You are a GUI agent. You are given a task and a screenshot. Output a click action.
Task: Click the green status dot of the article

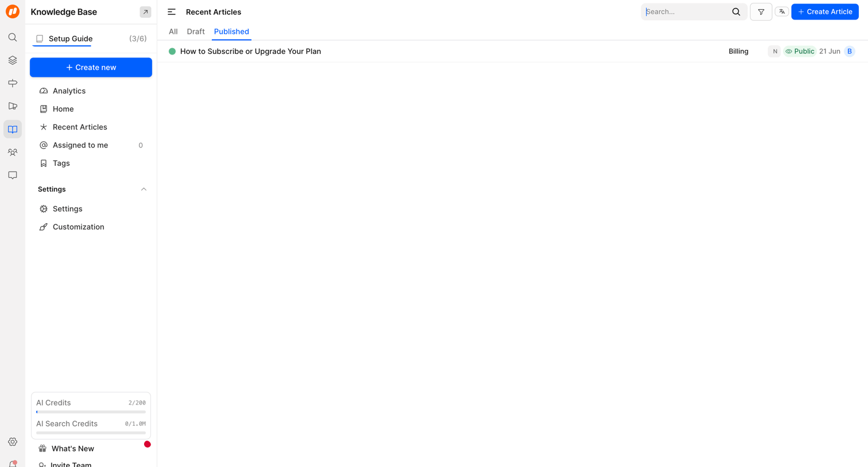pos(172,52)
